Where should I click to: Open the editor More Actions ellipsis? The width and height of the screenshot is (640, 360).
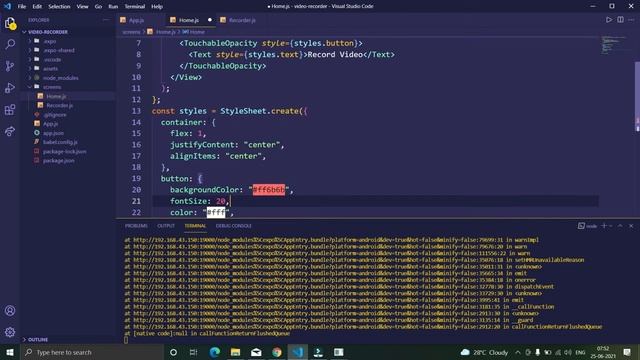click(x=631, y=20)
